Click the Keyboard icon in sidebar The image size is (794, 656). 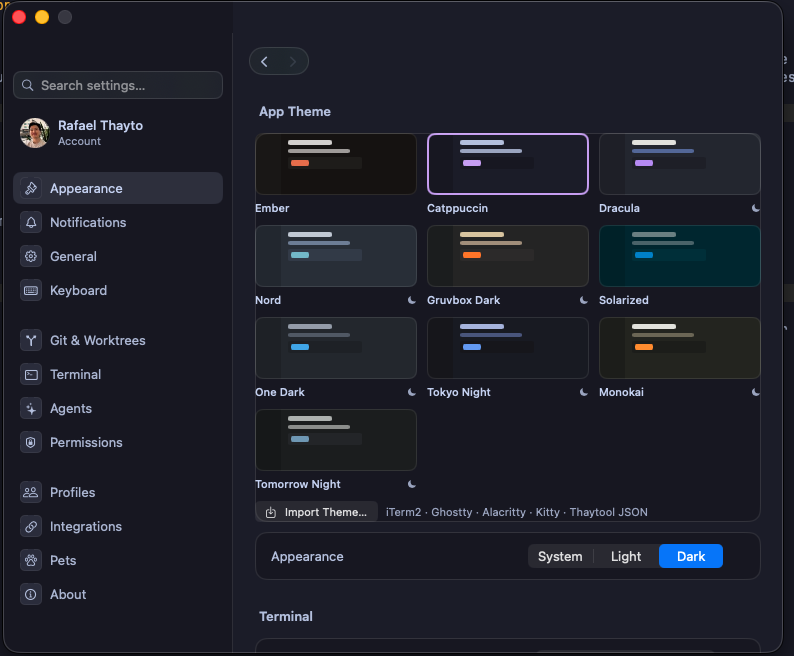tap(31, 290)
